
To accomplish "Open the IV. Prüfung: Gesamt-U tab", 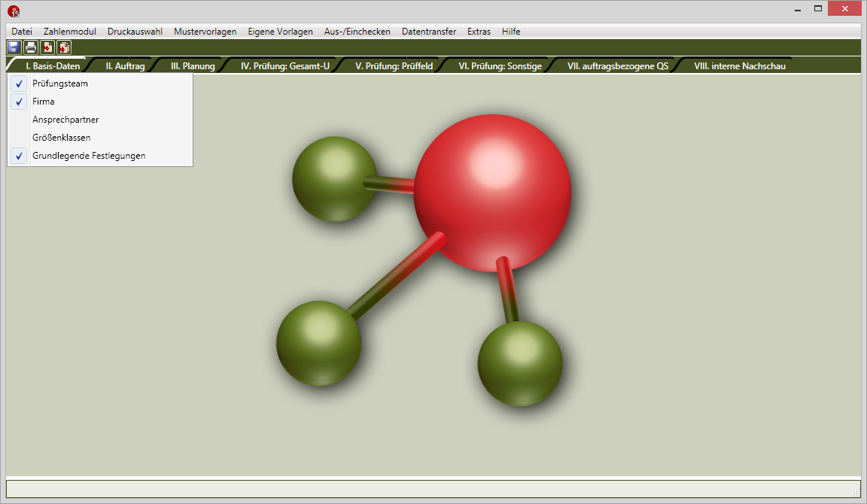I will [285, 66].
